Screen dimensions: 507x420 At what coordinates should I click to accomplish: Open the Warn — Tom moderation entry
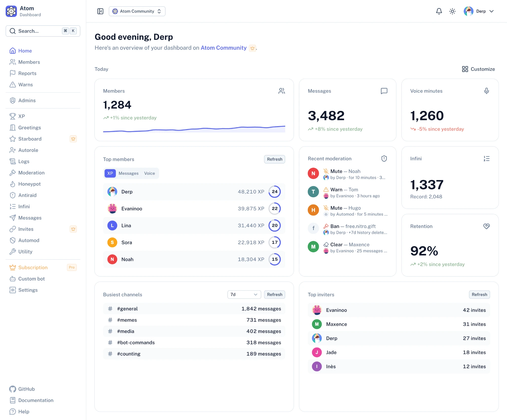click(348, 192)
